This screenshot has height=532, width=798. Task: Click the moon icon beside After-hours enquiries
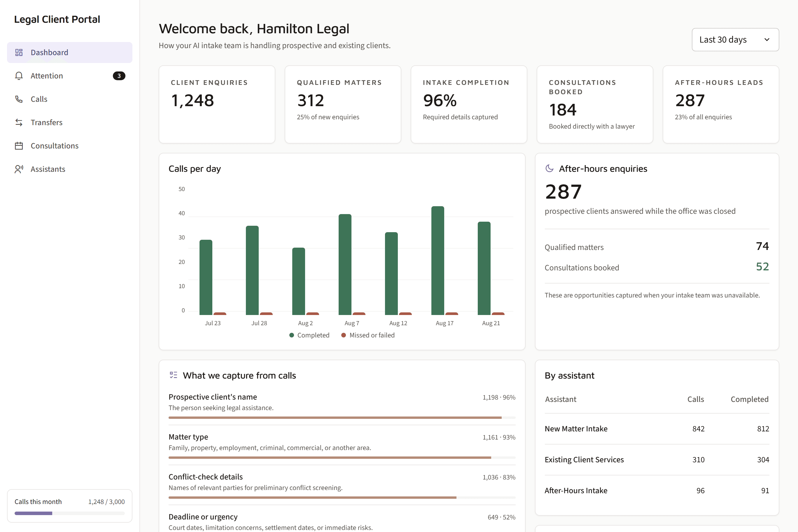pyautogui.click(x=549, y=168)
